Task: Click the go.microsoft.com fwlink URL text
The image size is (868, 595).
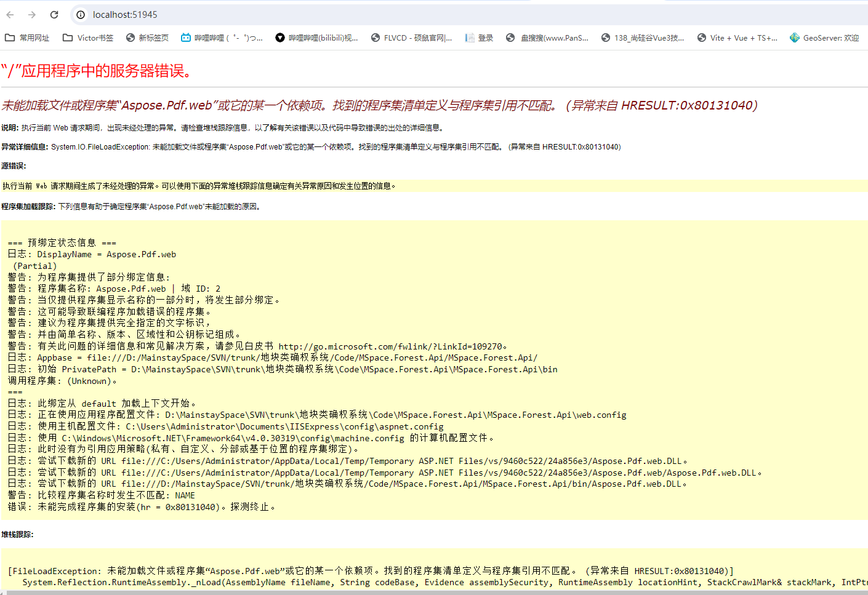Action: pyautogui.click(x=390, y=346)
